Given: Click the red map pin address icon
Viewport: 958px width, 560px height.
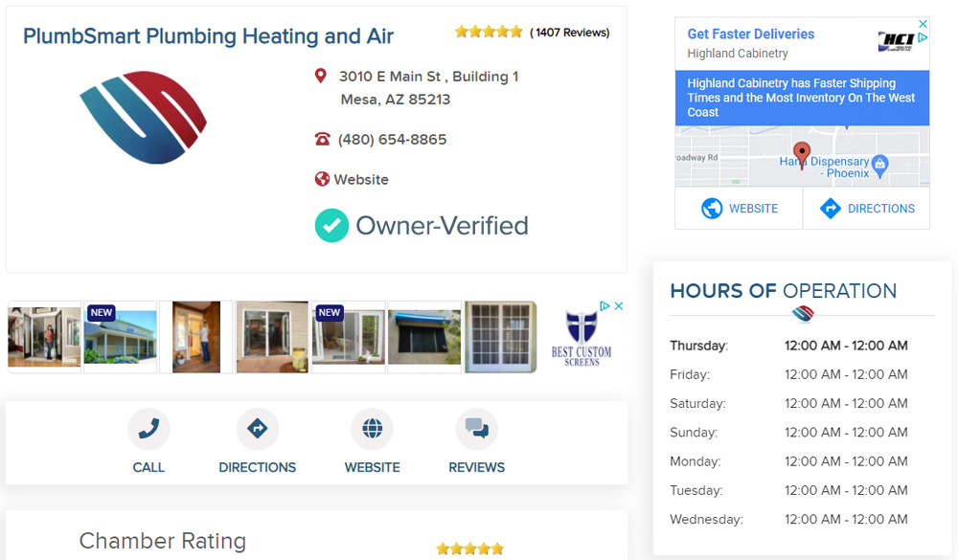Looking at the screenshot, I should point(320,76).
